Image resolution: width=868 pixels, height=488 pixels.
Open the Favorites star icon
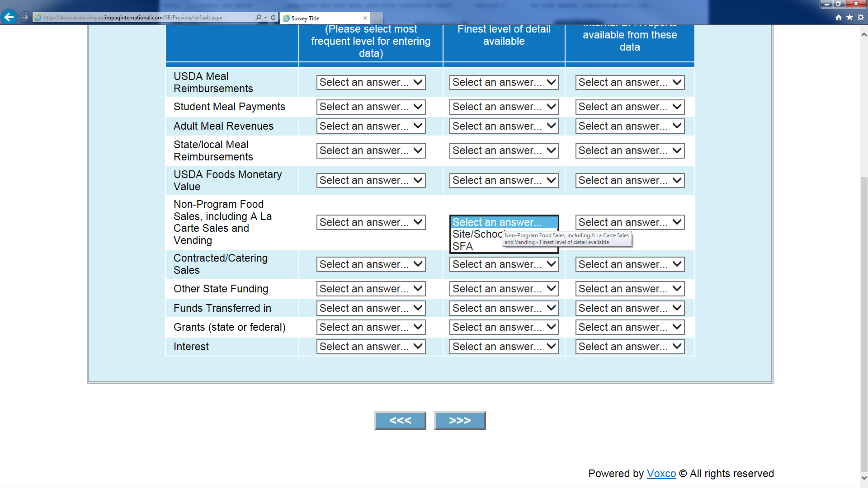(849, 17)
